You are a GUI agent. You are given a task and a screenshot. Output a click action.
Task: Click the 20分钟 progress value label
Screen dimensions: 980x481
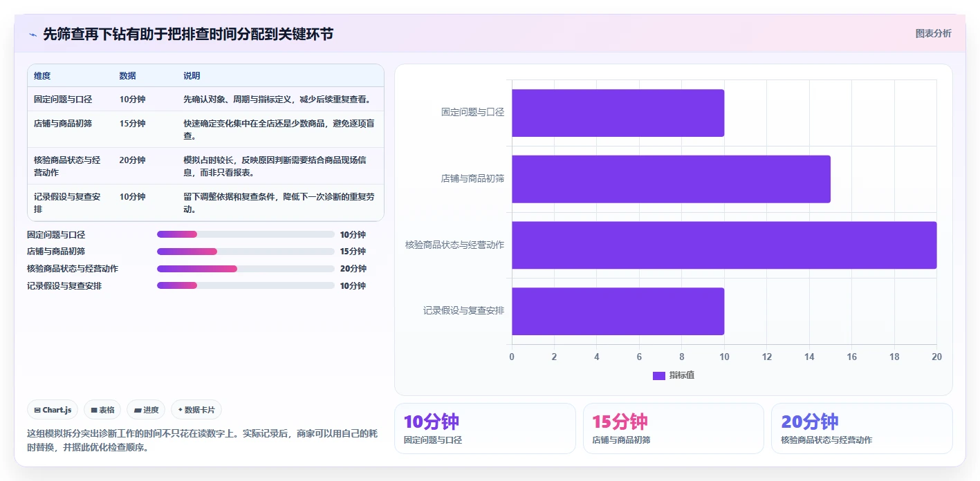(x=353, y=269)
